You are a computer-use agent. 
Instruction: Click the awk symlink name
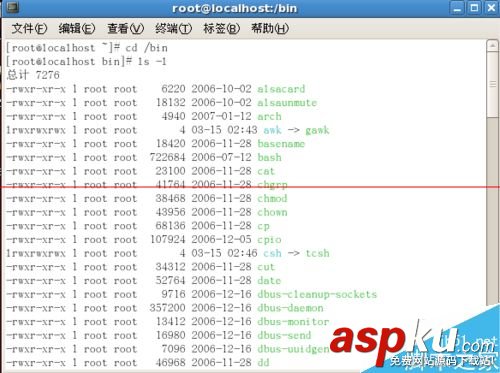[x=272, y=130]
